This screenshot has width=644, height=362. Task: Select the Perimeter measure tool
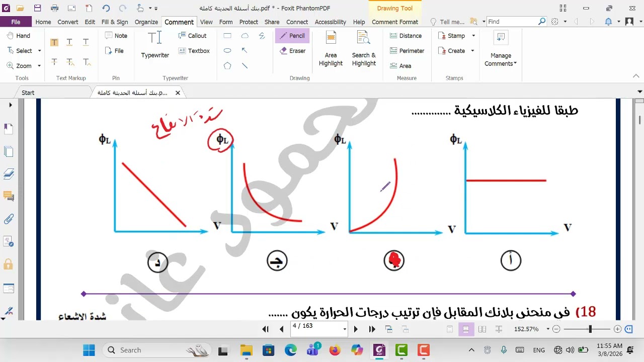click(407, 51)
